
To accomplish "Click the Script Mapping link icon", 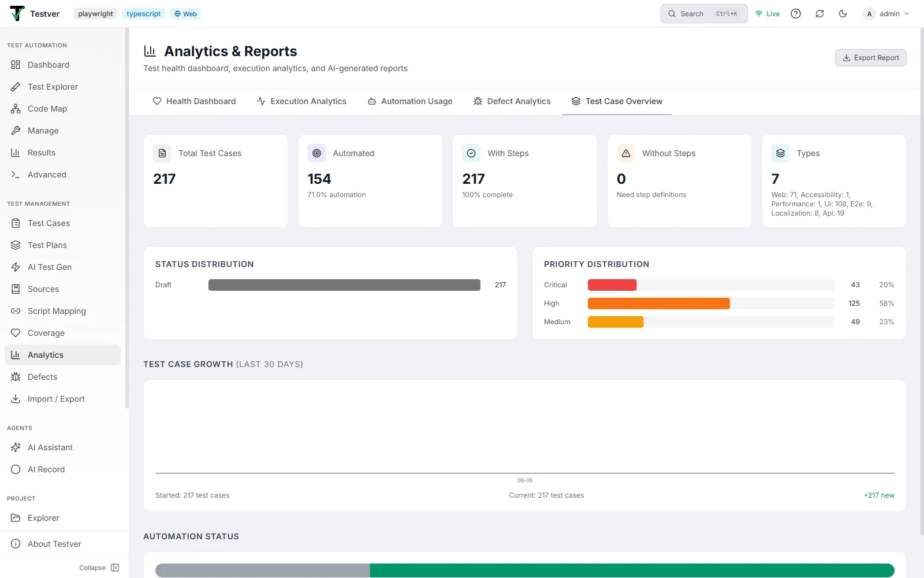I will tap(16, 311).
